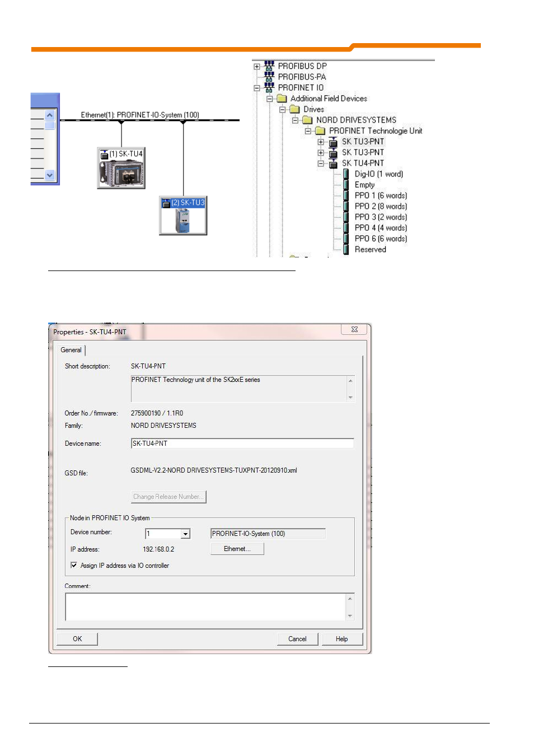Click the left panel scroll up arrow
The width and height of the screenshot is (534, 756).
point(50,115)
